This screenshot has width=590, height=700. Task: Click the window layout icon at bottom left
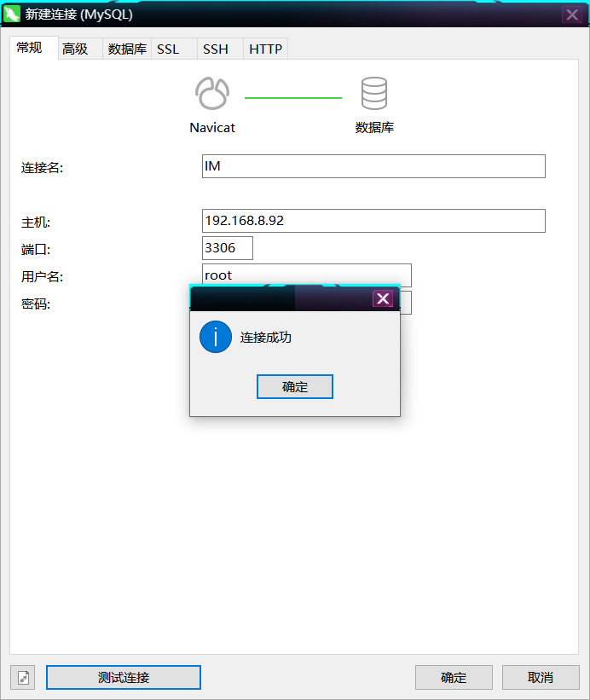tap(23, 677)
